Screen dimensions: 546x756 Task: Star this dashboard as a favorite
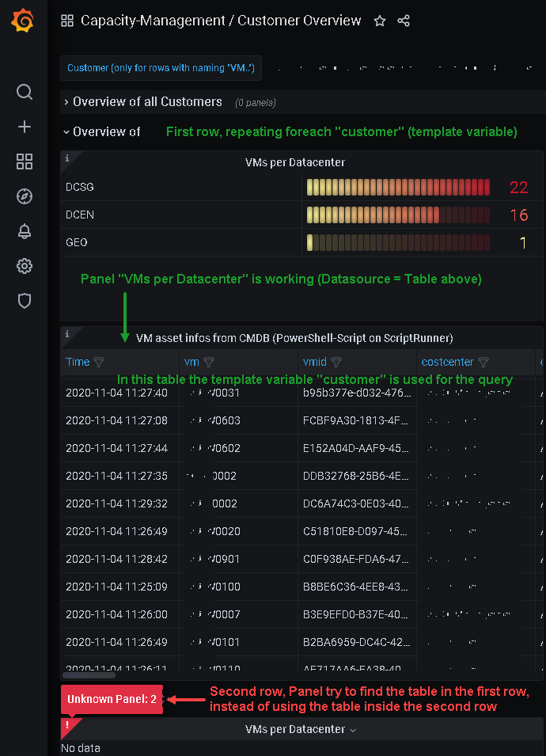(379, 21)
